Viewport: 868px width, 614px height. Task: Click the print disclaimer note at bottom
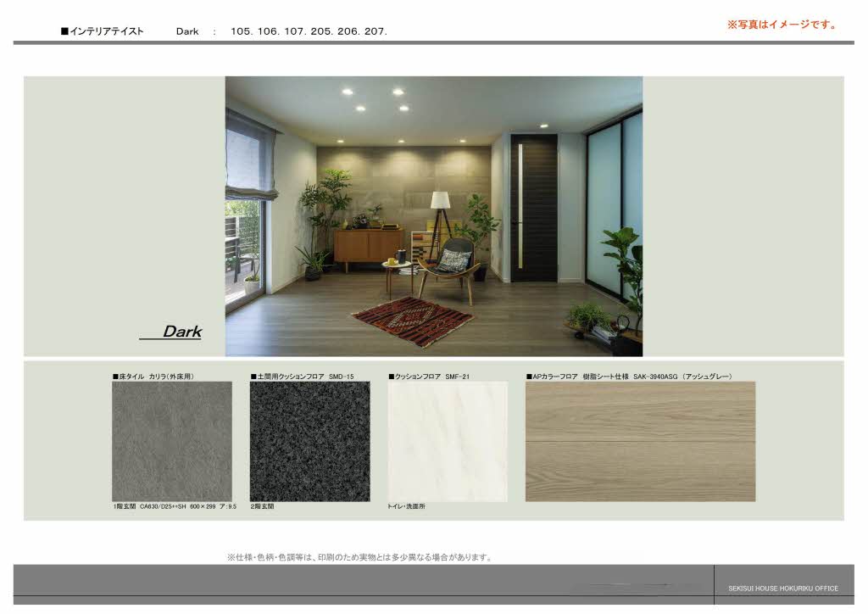tap(359, 557)
